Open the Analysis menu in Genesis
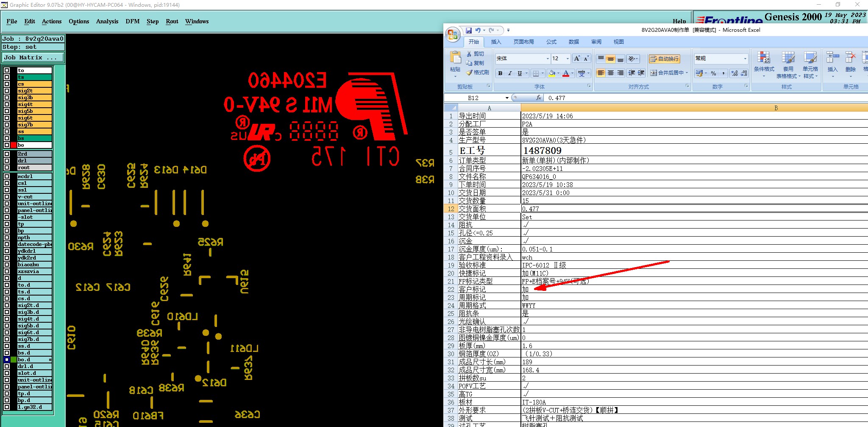 coord(107,21)
